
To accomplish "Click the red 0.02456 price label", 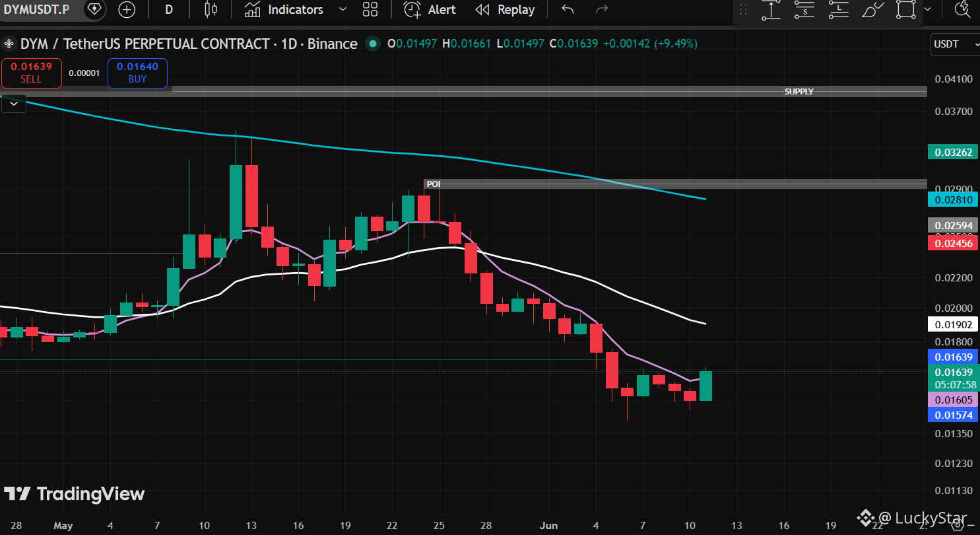I will (x=953, y=244).
